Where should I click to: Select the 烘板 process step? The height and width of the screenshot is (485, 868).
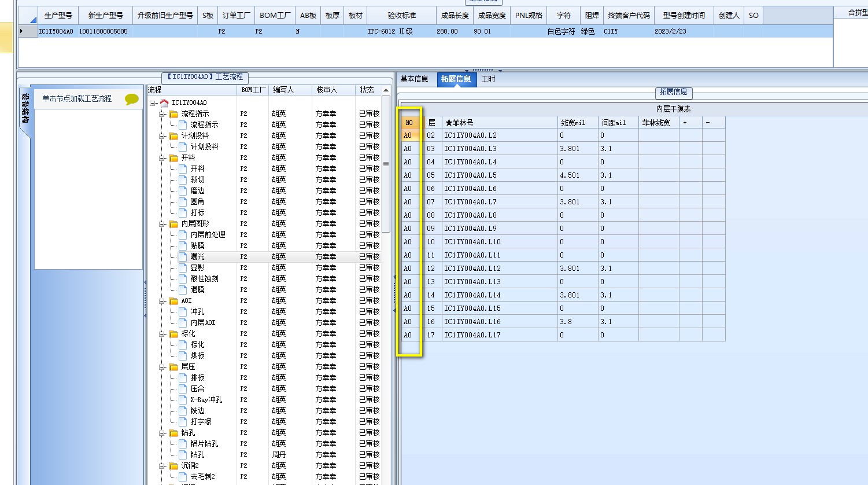click(197, 356)
